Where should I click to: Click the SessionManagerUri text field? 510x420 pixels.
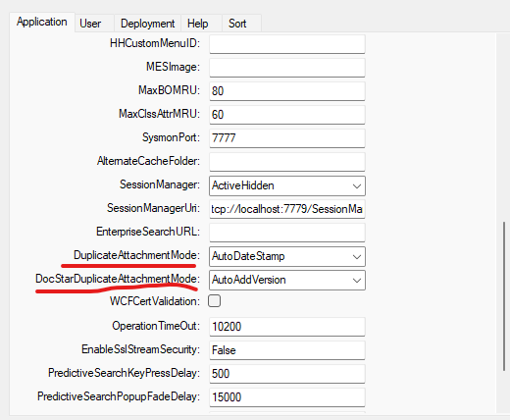click(287, 209)
